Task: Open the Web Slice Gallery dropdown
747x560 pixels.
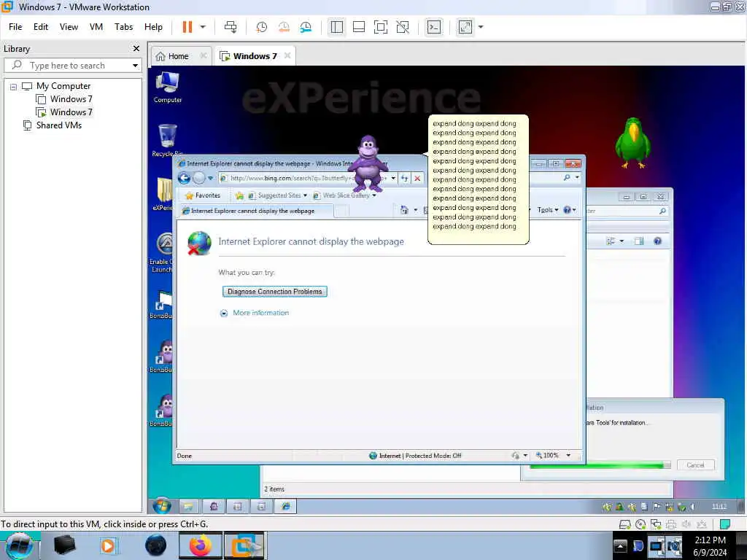Action: [344, 195]
